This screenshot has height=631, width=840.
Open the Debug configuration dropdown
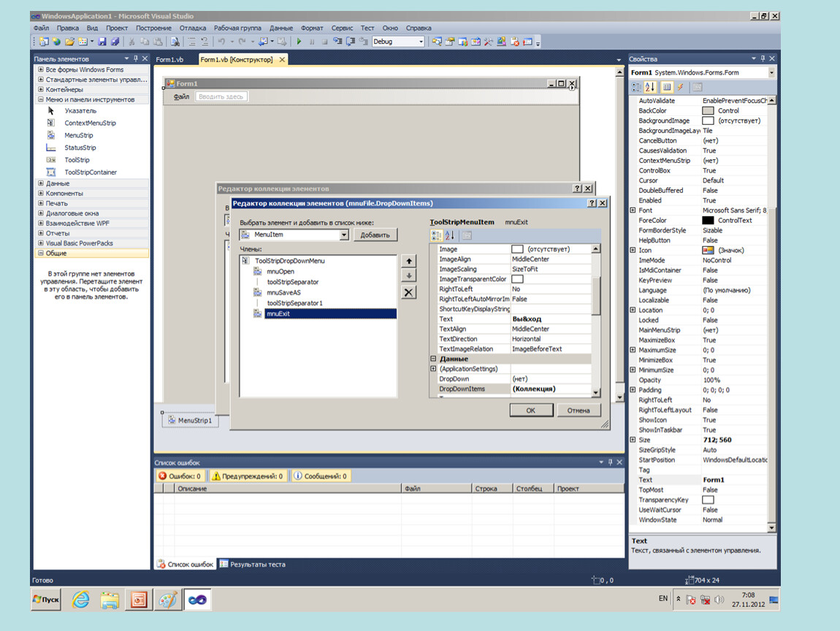pos(421,41)
